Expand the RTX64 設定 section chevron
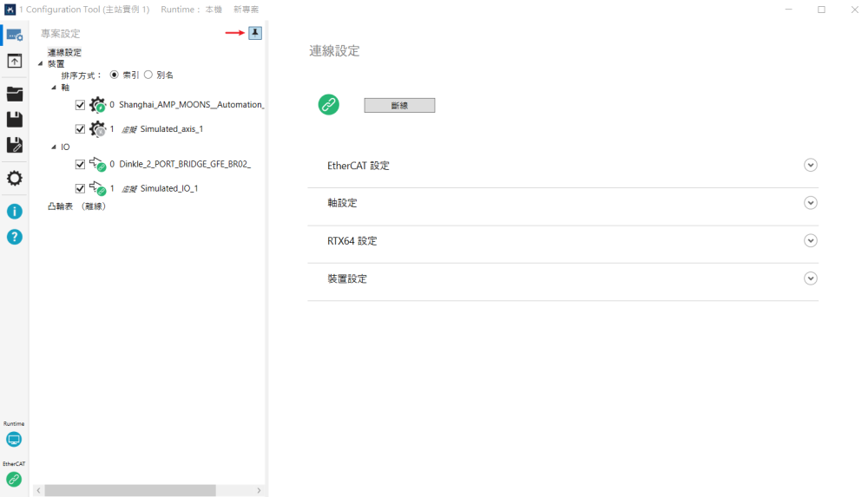 (811, 241)
